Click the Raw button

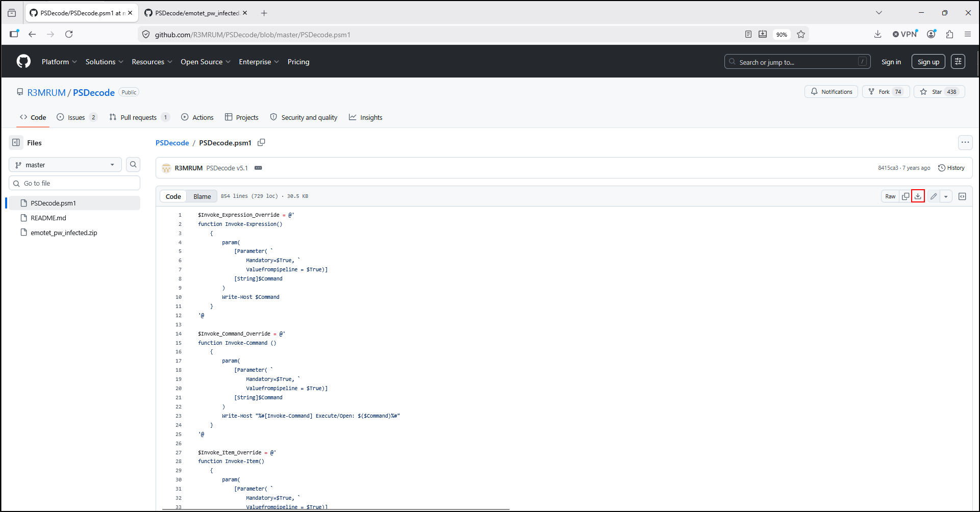[x=890, y=196]
